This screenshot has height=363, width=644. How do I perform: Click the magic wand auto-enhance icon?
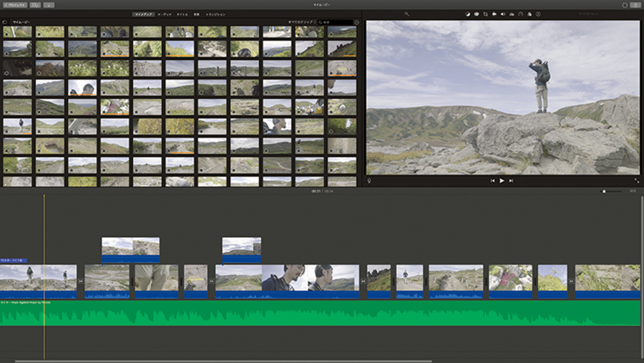[406, 14]
